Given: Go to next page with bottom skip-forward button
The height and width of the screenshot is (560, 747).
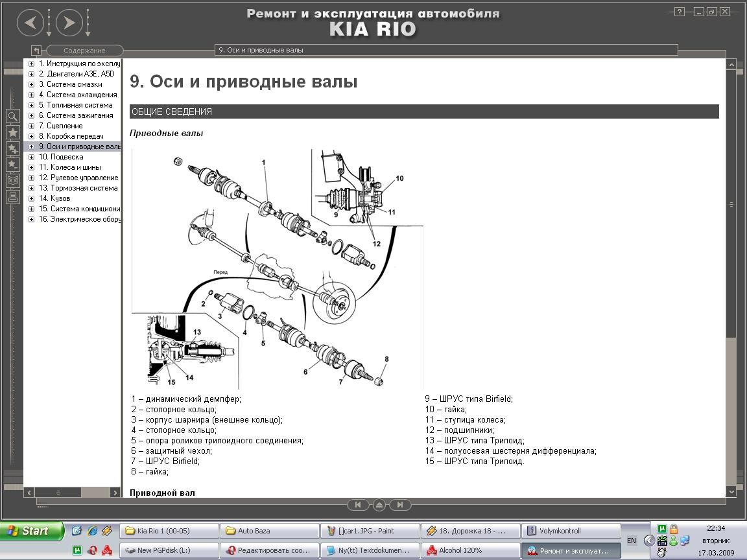Looking at the screenshot, I should (x=400, y=505).
